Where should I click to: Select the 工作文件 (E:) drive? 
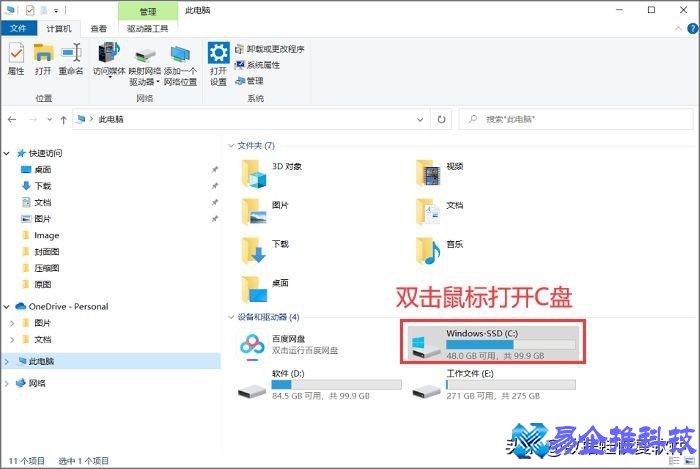click(493, 385)
